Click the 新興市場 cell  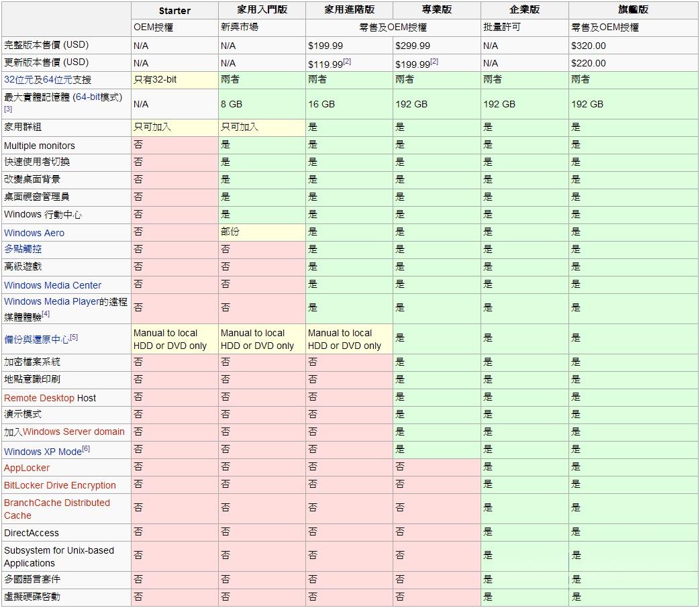coord(262,28)
